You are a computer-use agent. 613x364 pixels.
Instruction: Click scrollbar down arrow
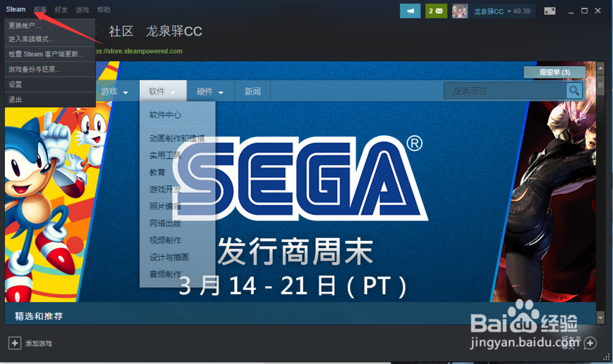(x=601, y=318)
